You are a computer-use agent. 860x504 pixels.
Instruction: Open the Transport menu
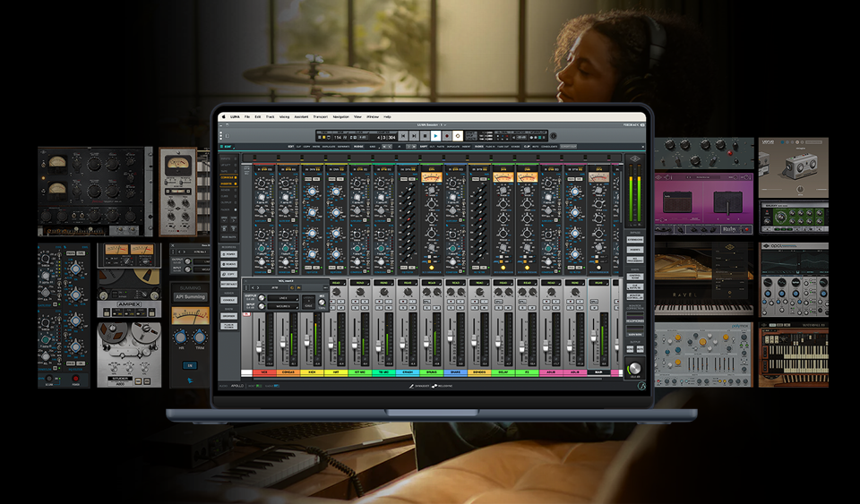coord(321,116)
